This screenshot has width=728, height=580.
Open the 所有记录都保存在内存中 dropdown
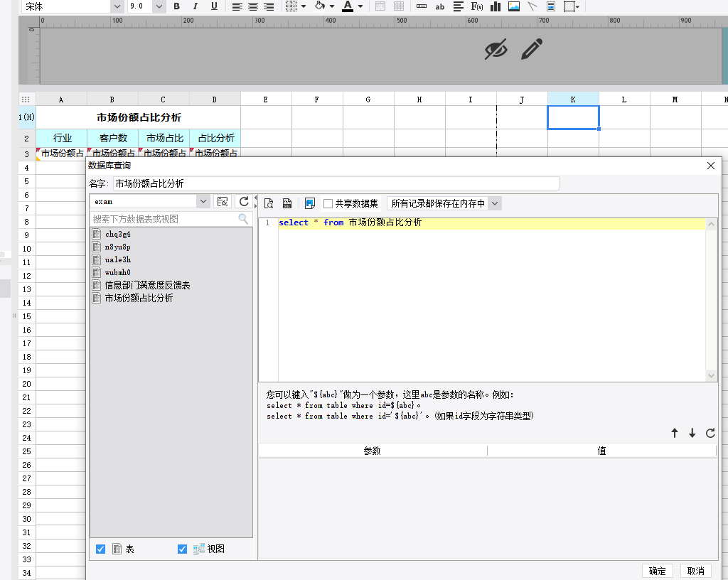495,203
